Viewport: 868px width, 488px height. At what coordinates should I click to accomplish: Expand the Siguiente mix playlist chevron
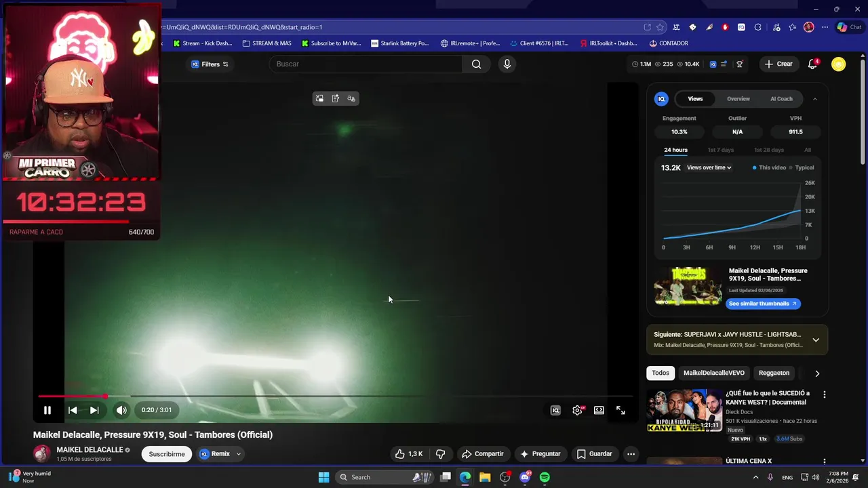click(x=816, y=340)
